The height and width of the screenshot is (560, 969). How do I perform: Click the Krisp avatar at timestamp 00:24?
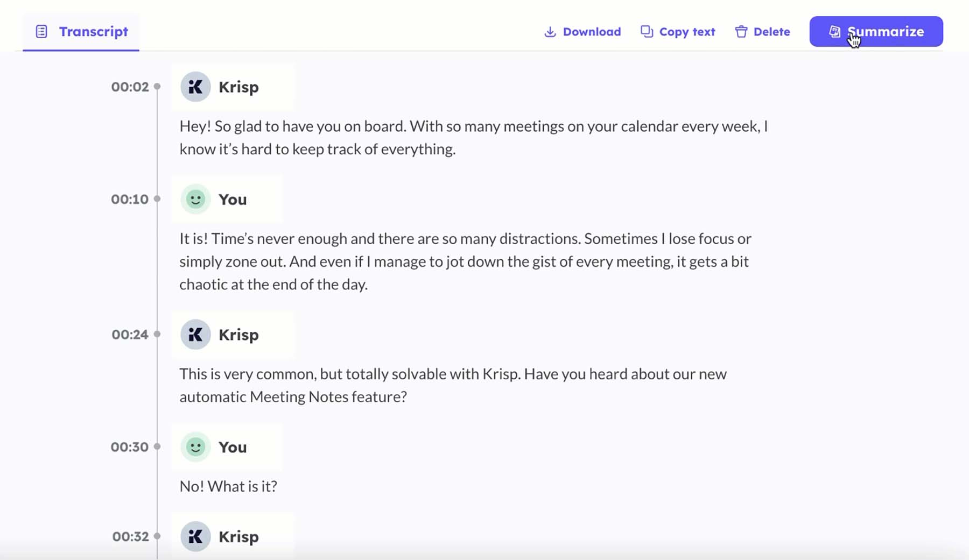click(x=195, y=334)
